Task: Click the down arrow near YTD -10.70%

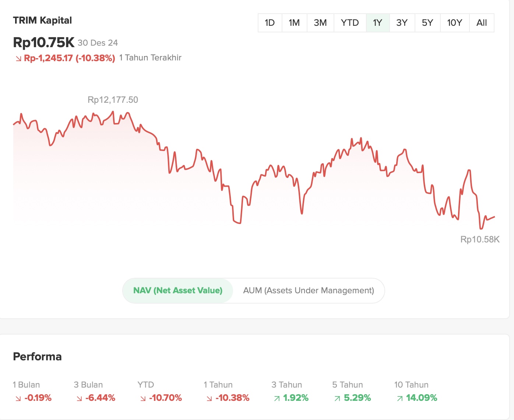Action: 142,398
